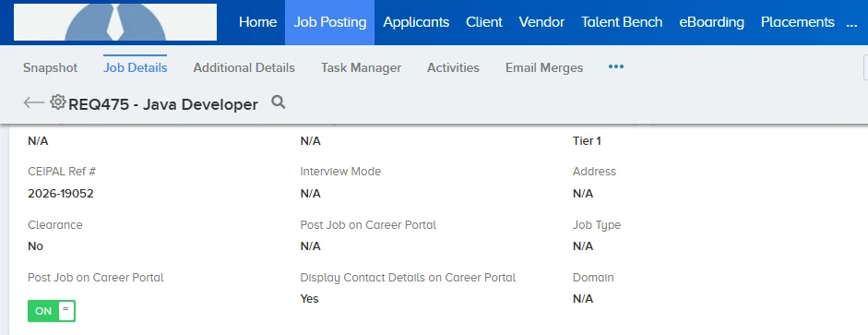Screen dimensions: 868x335
Task: Switch to the Additional Details tab
Action: pos(244,67)
